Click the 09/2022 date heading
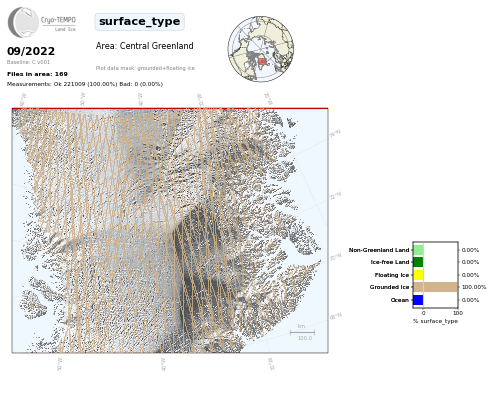The height and width of the screenshot is (410, 492). tap(31, 51)
